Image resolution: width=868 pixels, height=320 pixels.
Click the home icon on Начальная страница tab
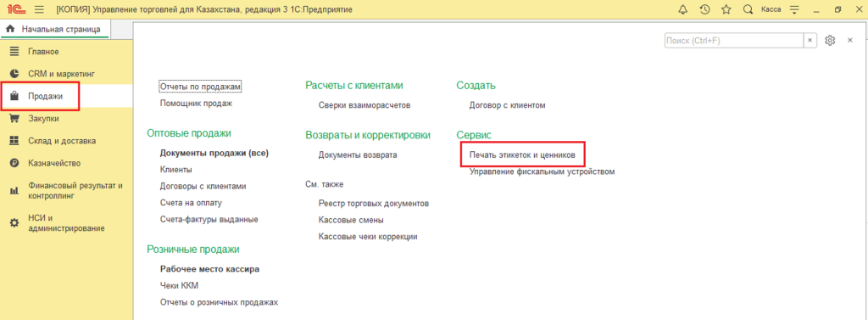tap(10, 30)
